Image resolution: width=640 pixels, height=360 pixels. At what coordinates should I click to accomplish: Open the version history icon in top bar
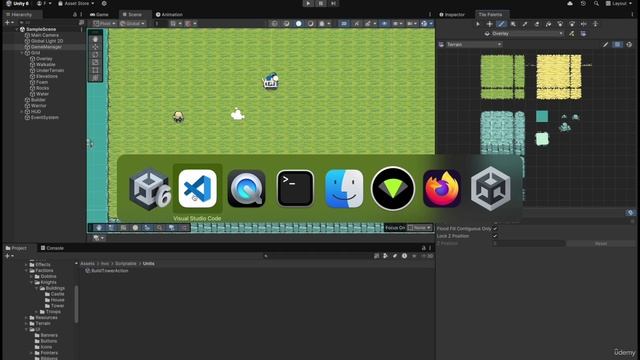(x=583, y=3)
